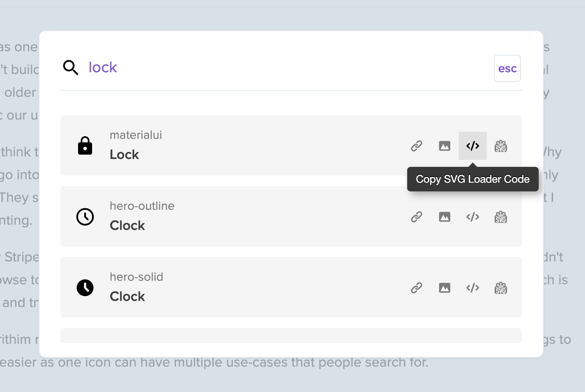
Task: Click the image icon for hero-outline Clock
Action: [445, 217]
